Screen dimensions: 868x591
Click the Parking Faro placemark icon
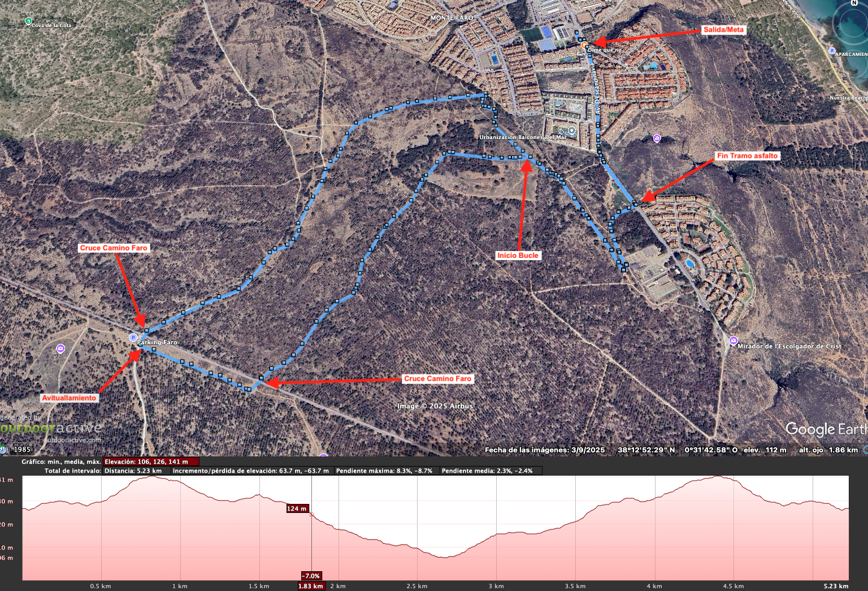tap(133, 338)
